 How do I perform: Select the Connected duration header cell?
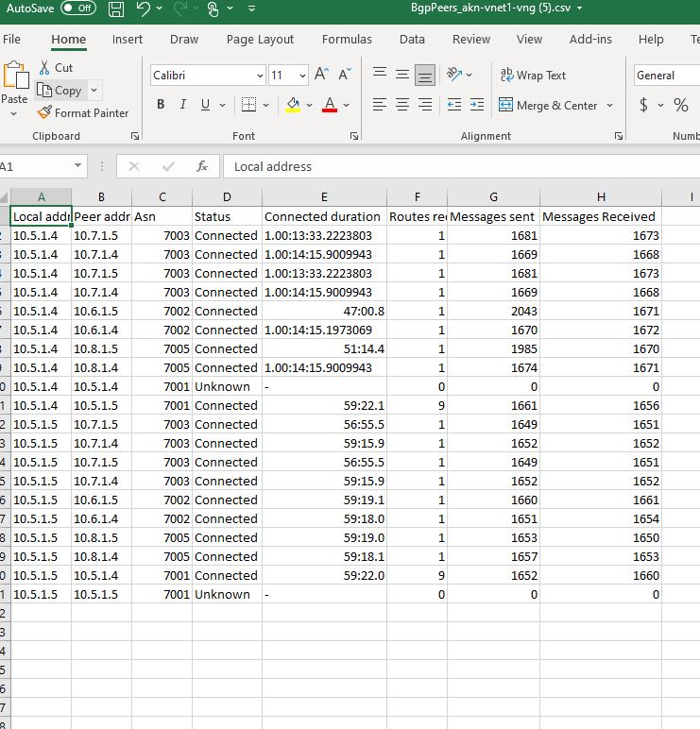pos(323,216)
